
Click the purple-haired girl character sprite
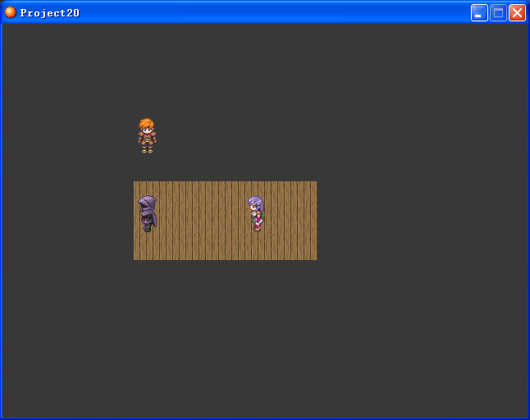[x=256, y=214]
